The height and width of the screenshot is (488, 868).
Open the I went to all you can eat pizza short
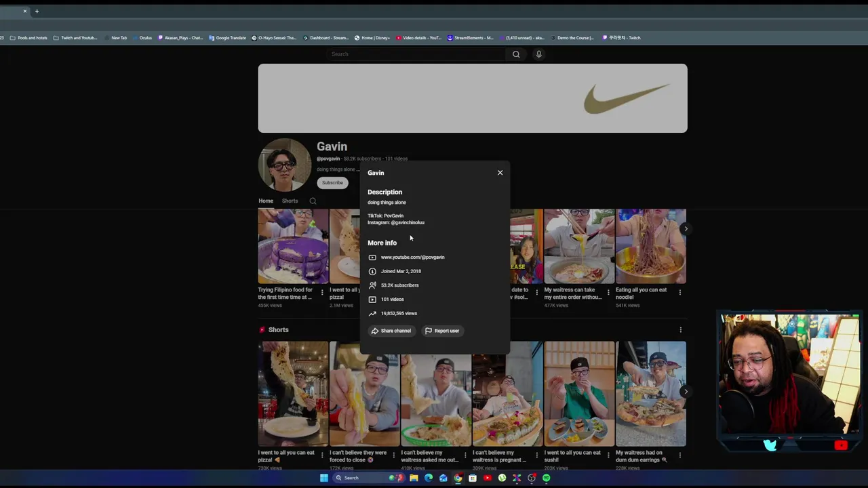293,394
